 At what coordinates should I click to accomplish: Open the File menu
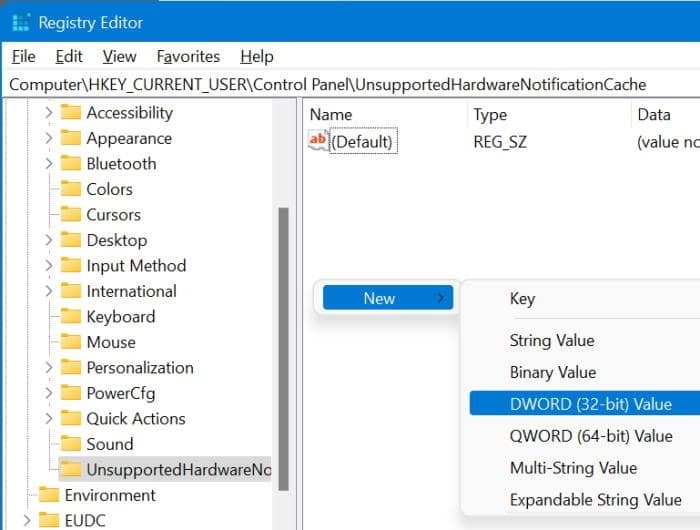(24, 57)
